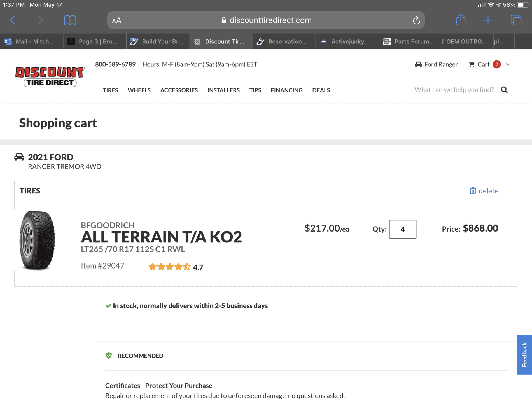
Task: Open the Safari bookmarks book icon
Action: pyautogui.click(x=70, y=20)
